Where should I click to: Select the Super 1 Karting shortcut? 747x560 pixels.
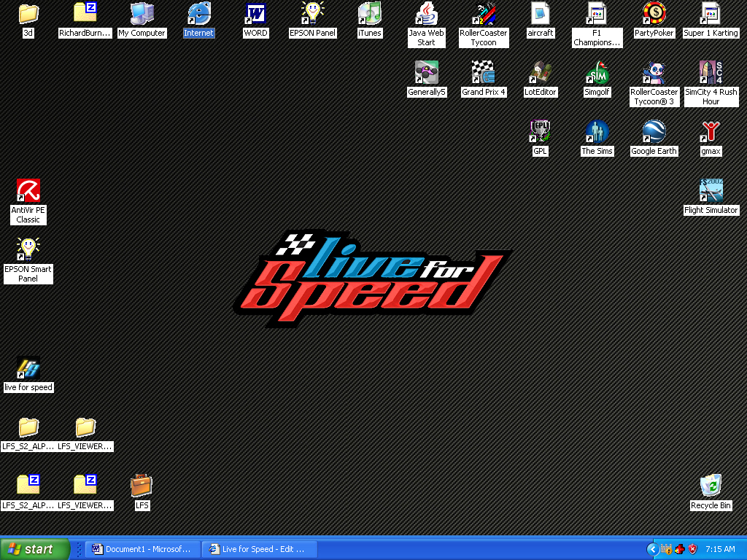tap(711, 14)
